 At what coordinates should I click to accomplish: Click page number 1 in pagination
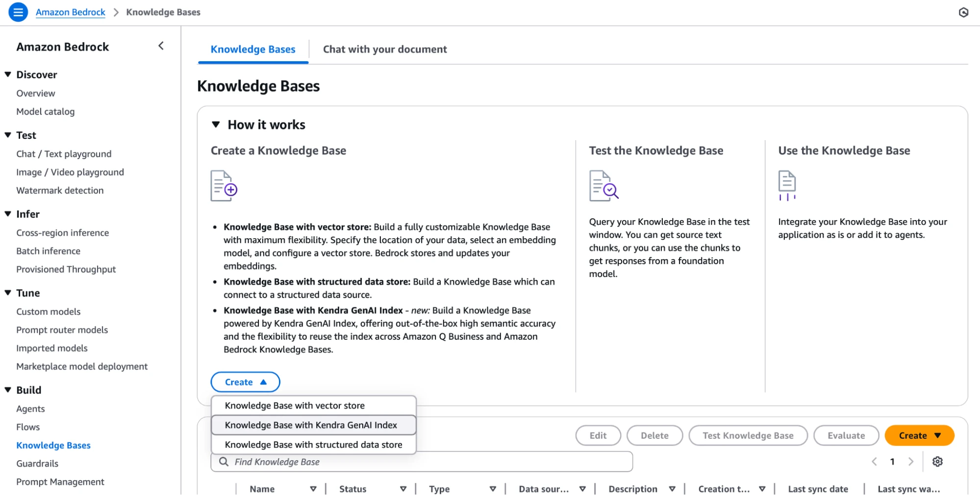892,462
